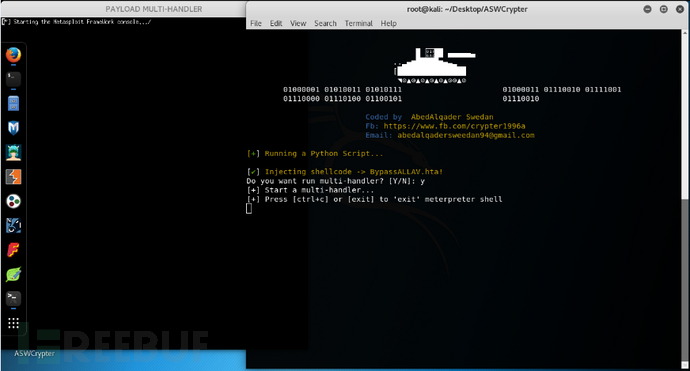Open Firefox from the dock
This screenshot has width=690, height=371.
(13, 55)
